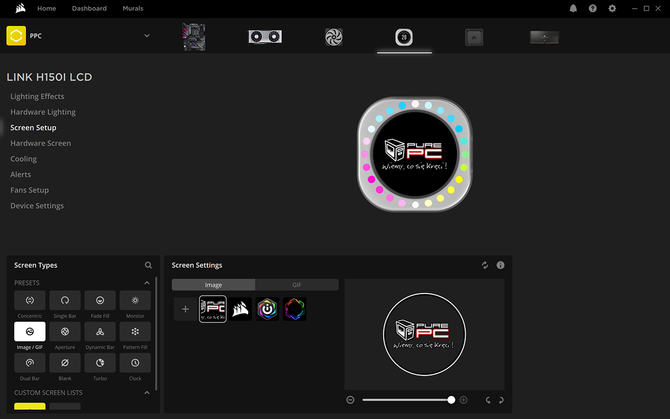Select the Aperture screen preset
The image size is (670, 419).
(x=65, y=331)
